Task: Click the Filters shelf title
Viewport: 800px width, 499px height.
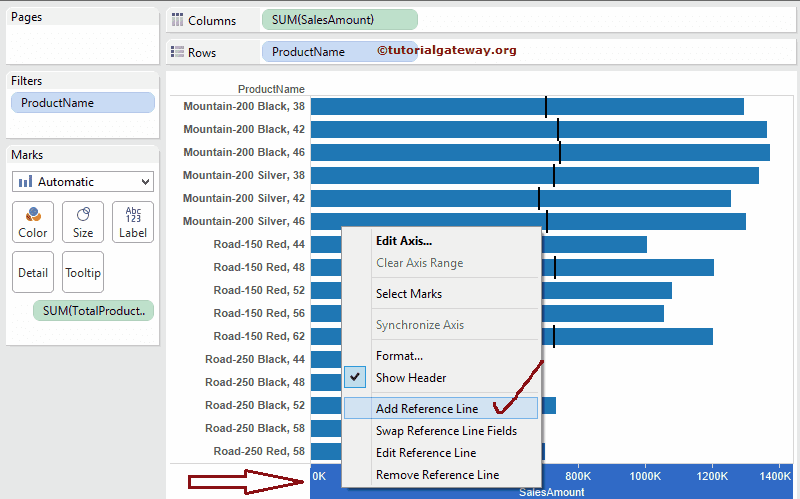Action: [27, 81]
